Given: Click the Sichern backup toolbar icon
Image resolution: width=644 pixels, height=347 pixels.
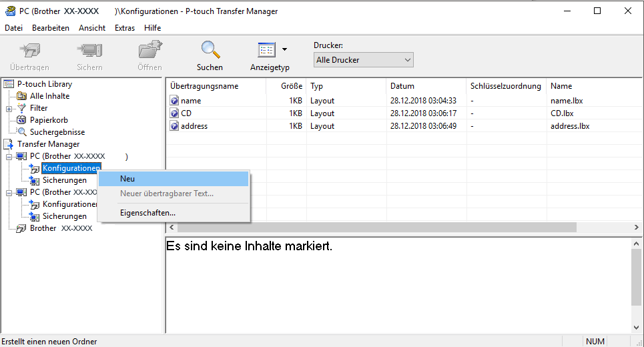Looking at the screenshot, I should (89, 51).
